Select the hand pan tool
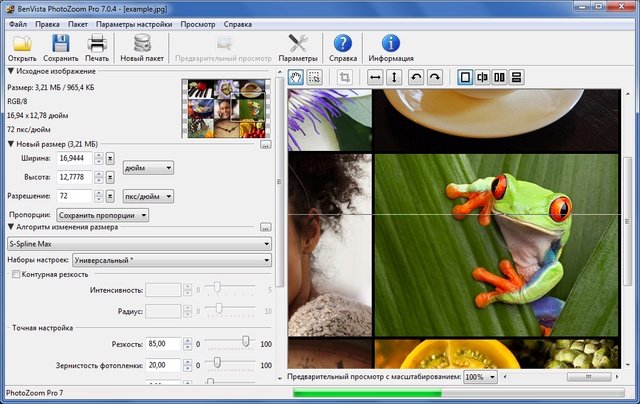This screenshot has height=404, width=640. click(x=297, y=77)
